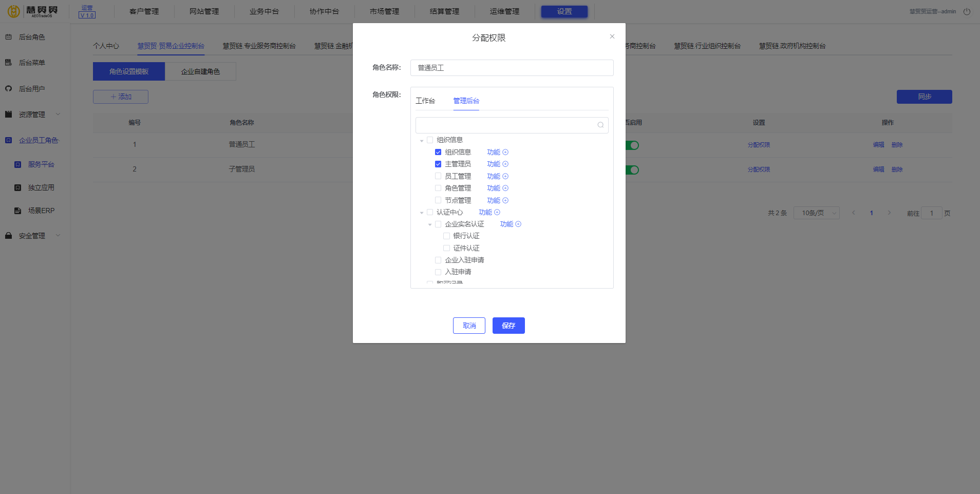Uncheck the 主管理员 checkbox
980x494 pixels.
[x=438, y=164]
